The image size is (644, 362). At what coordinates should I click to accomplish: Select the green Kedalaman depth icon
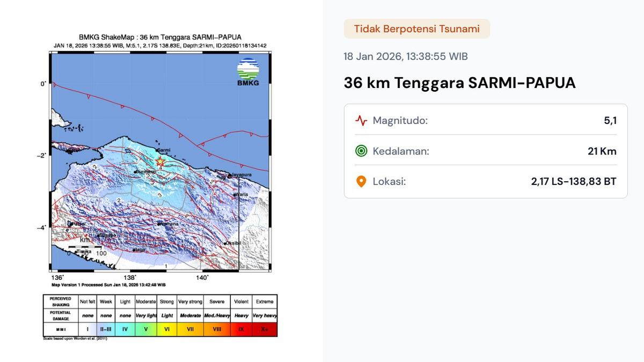point(360,151)
